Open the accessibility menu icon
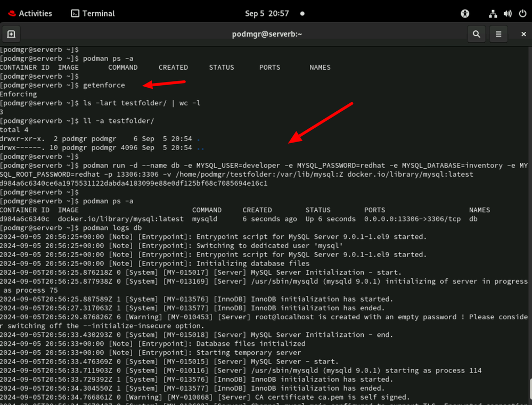Image resolution: width=532 pixels, height=405 pixels. pos(465,13)
